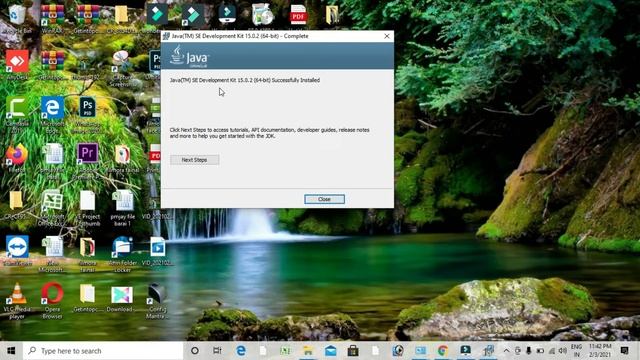Open the Photoshop PSD file on desktop

pyautogui.click(x=87, y=112)
